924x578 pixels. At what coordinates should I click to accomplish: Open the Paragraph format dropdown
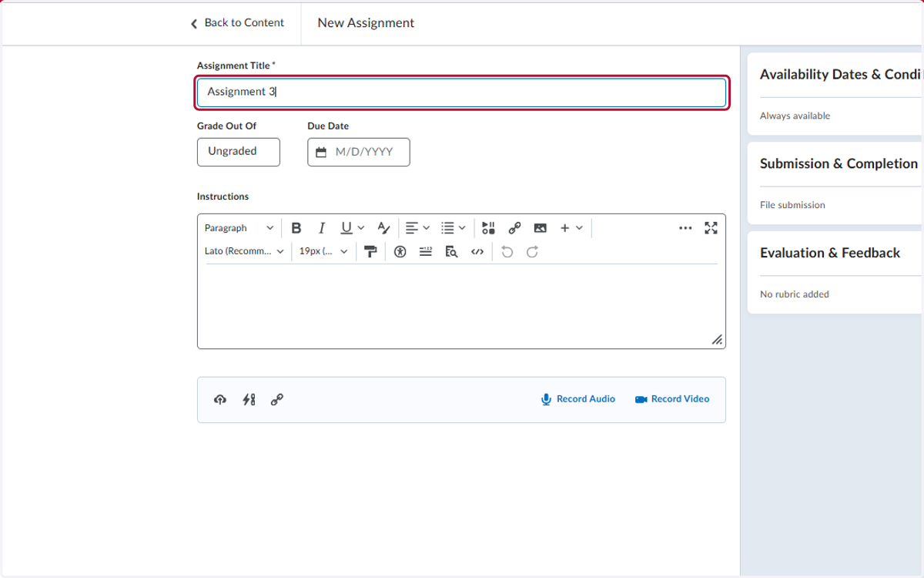[x=239, y=228]
